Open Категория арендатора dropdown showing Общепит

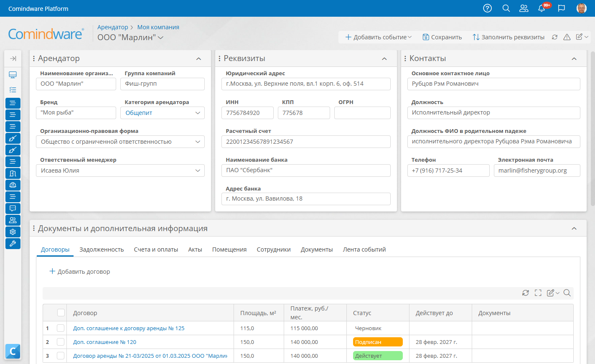[163, 113]
